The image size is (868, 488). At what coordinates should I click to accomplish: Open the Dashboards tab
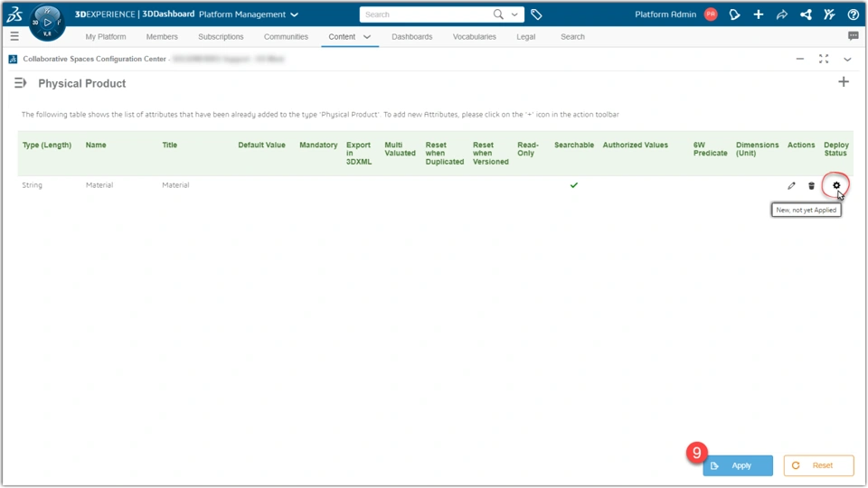click(x=412, y=36)
